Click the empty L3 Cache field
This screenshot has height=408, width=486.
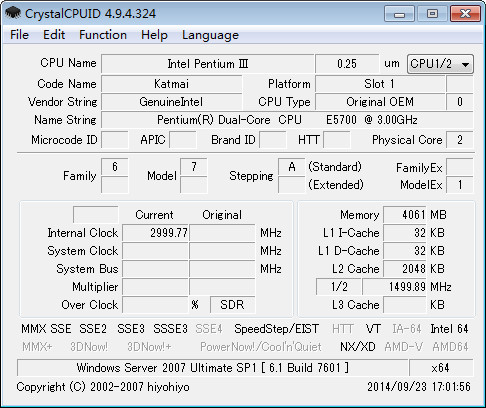pos(405,305)
